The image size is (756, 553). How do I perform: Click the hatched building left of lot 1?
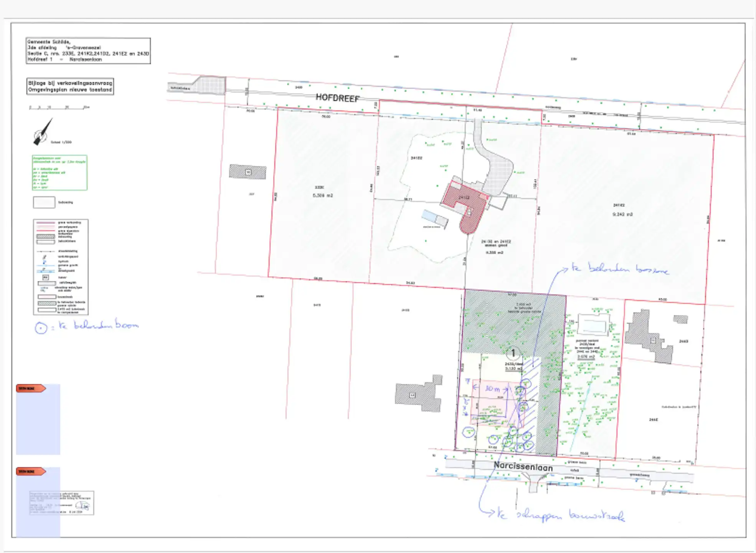419,395
